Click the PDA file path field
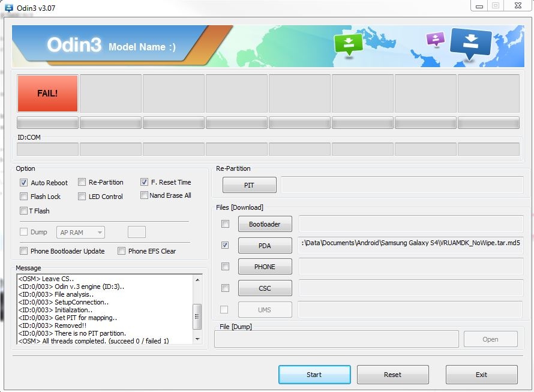This screenshot has width=534, height=392. [410, 245]
